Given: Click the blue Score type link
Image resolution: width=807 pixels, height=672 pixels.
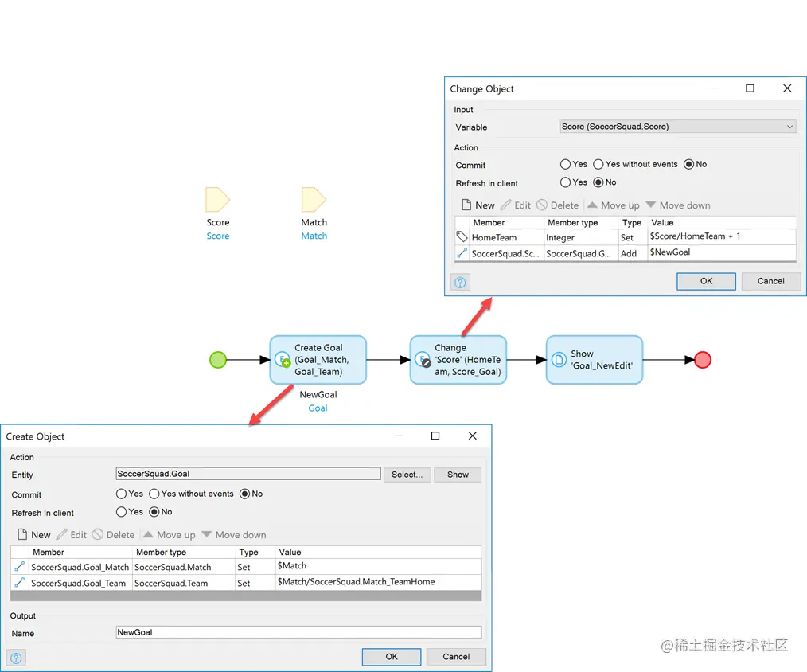Looking at the screenshot, I should [x=218, y=236].
